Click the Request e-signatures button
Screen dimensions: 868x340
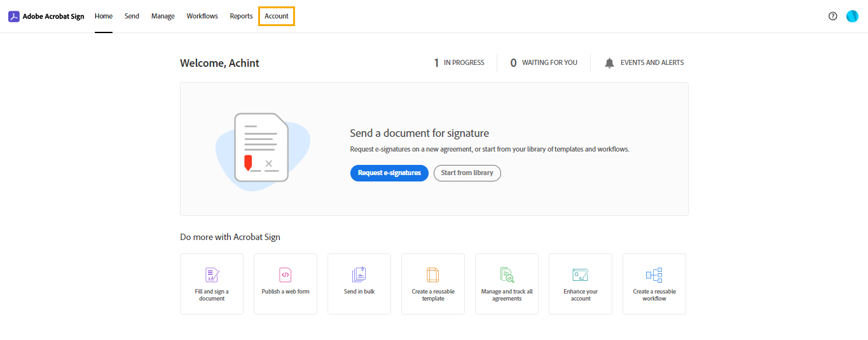pos(389,173)
